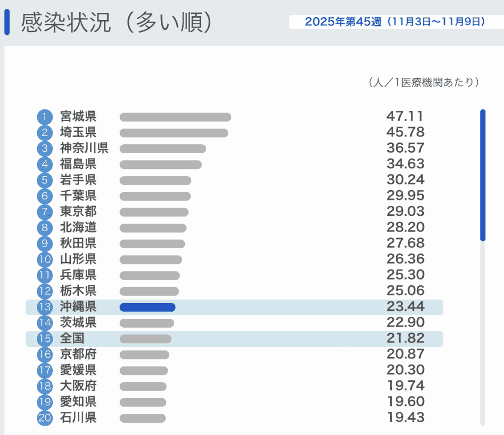The width and height of the screenshot is (504, 435).
Task: Click the 北海道 prefecture name
Action: pos(78,227)
